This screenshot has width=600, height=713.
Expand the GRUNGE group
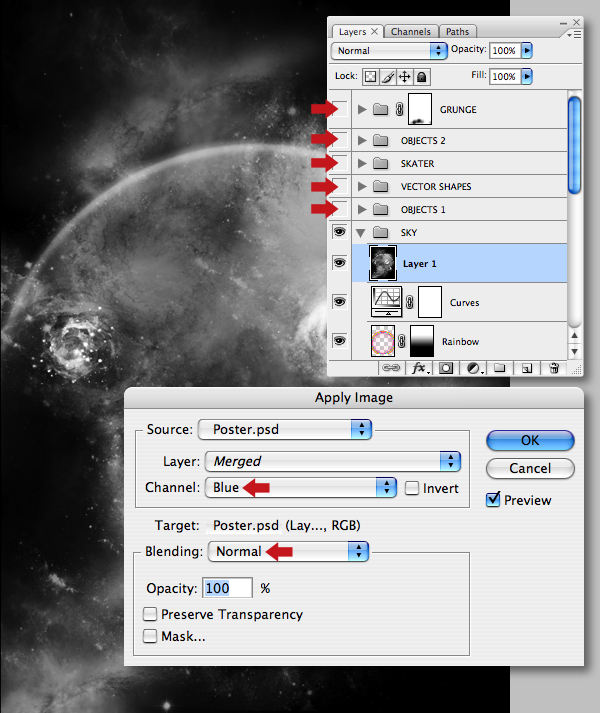coord(362,109)
